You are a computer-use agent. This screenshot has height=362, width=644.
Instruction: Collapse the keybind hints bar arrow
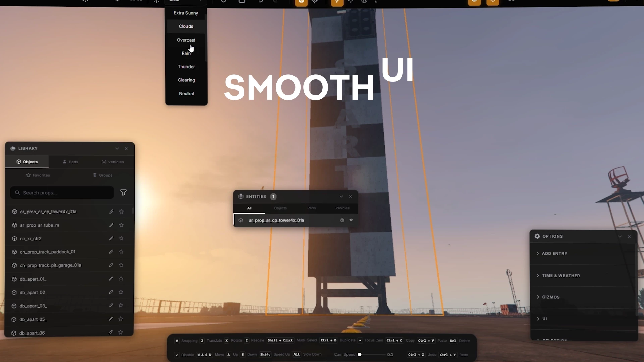tap(177, 355)
